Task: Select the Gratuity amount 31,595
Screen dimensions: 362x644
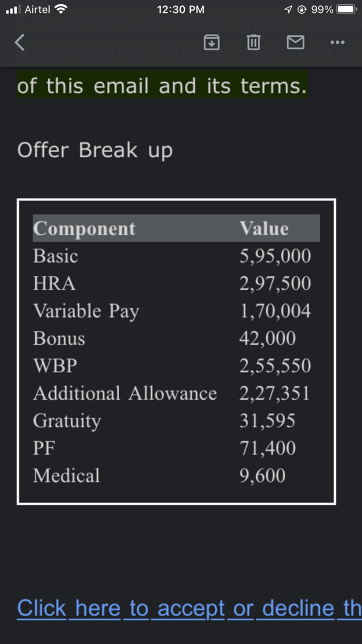Action: 267,421
